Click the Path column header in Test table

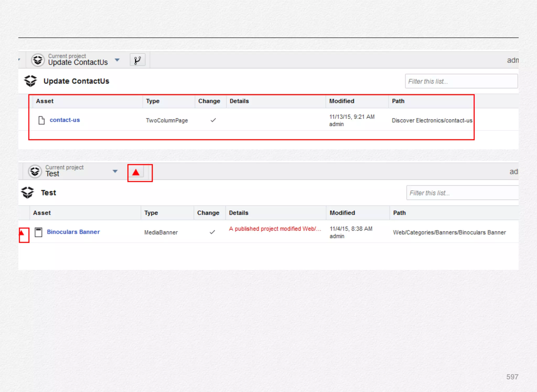pos(399,213)
